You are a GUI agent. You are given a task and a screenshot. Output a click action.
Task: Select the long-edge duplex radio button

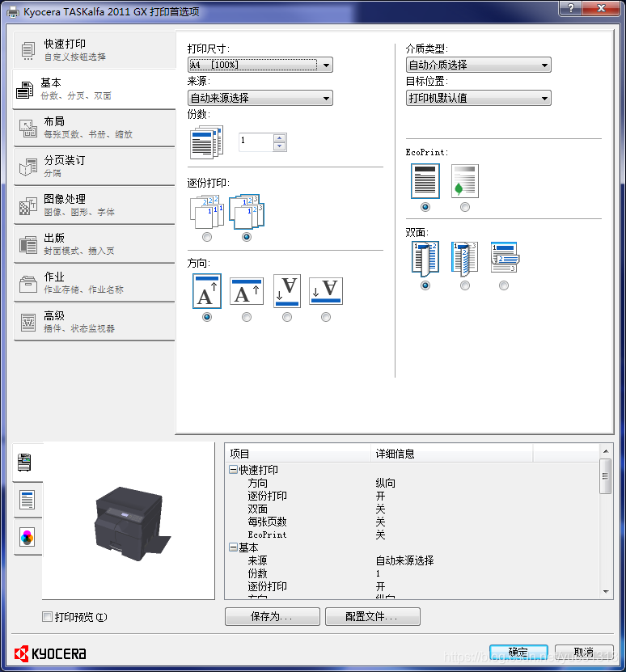pyautogui.click(x=465, y=285)
